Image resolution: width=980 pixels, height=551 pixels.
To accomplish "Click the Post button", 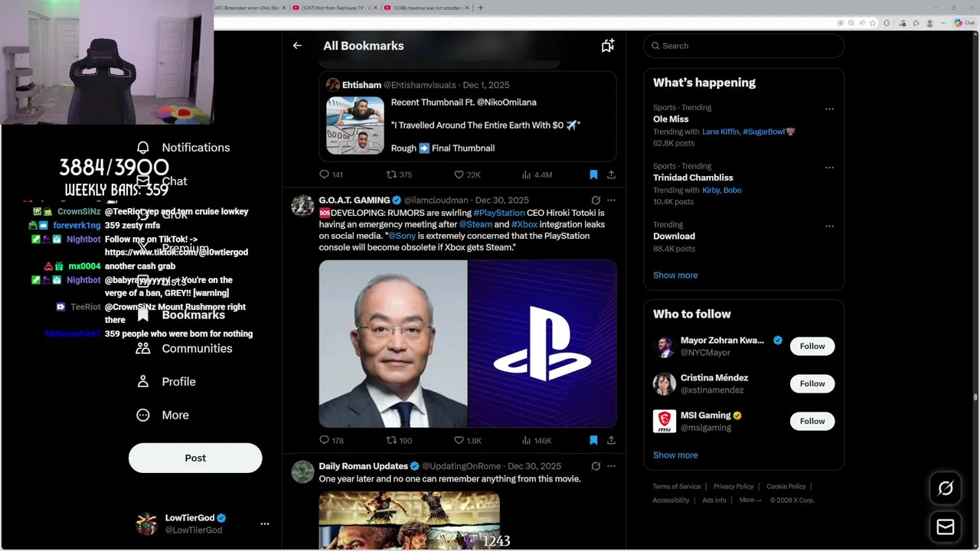I will click(195, 458).
